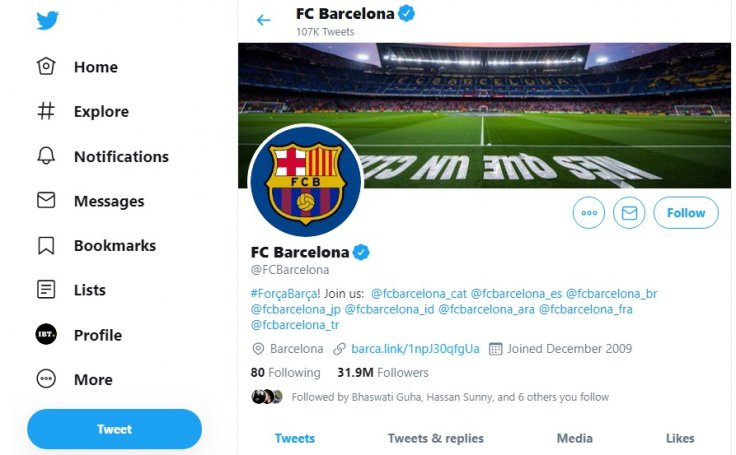Select the Likes tab
736x455 pixels.
680,438
